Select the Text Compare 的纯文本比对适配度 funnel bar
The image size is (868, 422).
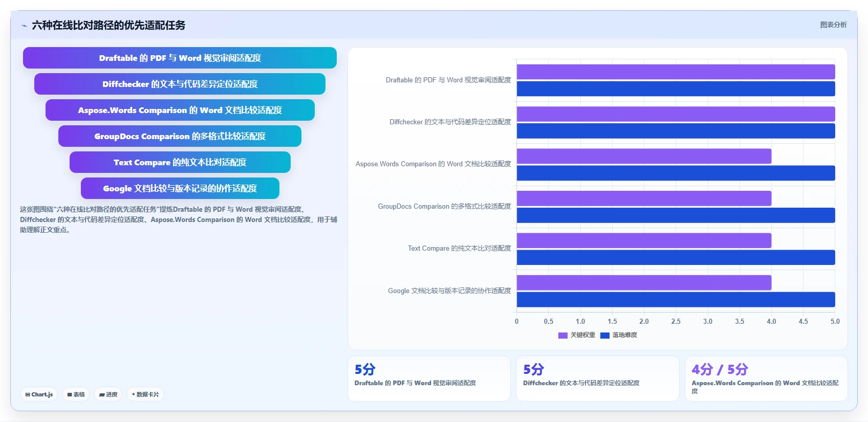pyautogui.click(x=180, y=162)
